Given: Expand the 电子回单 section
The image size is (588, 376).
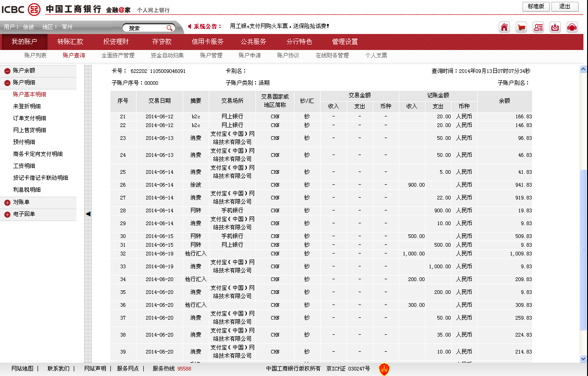Looking at the screenshot, I should point(7,215).
